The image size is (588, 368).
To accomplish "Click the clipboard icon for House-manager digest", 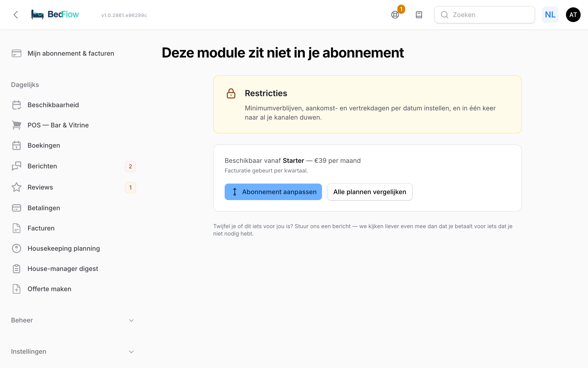I will 17,268.
